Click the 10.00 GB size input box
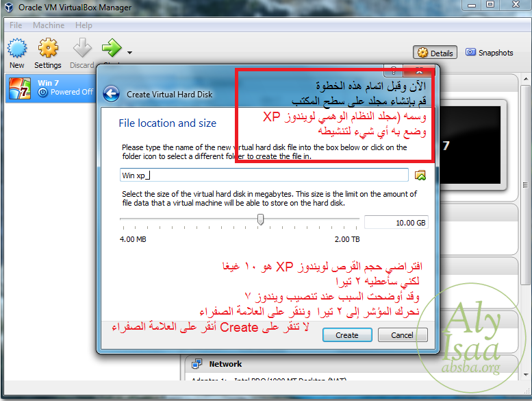 point(396,223)
